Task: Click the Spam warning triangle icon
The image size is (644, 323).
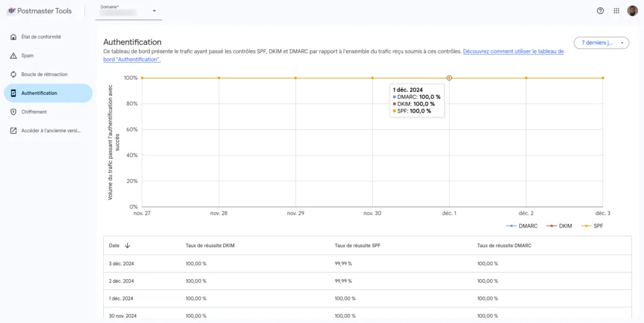Action: click(x=14, y=55)
